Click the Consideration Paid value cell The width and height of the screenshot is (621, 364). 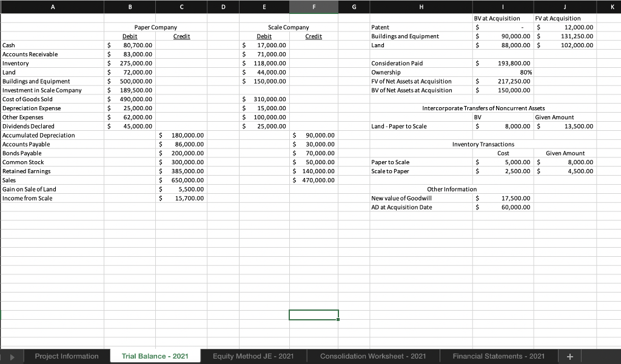point(503,63)
